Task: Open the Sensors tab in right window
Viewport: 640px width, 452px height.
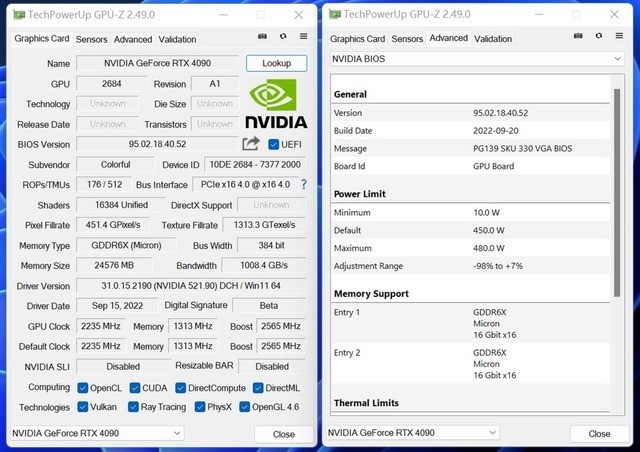Action: [407, 39]
